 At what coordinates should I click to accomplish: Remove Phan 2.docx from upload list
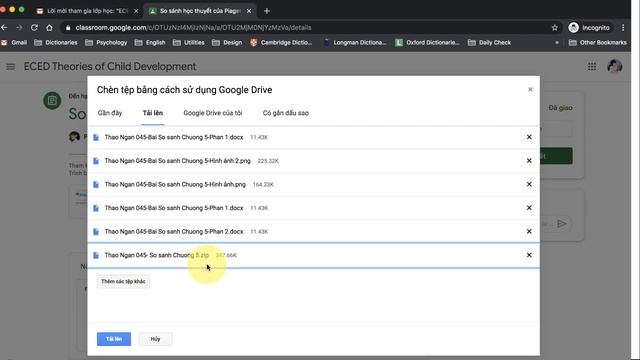coord(529,231)
